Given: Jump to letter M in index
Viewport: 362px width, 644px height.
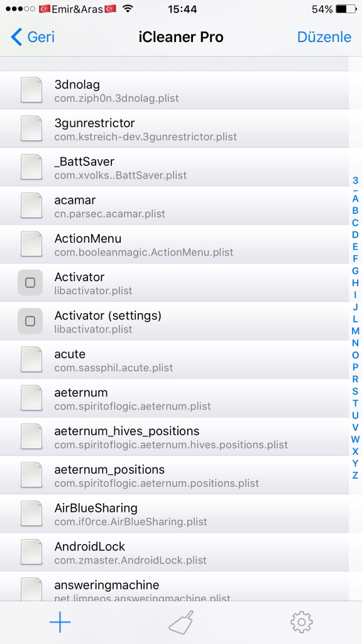Looking at the screenshot, I should (x=356, y=331).
